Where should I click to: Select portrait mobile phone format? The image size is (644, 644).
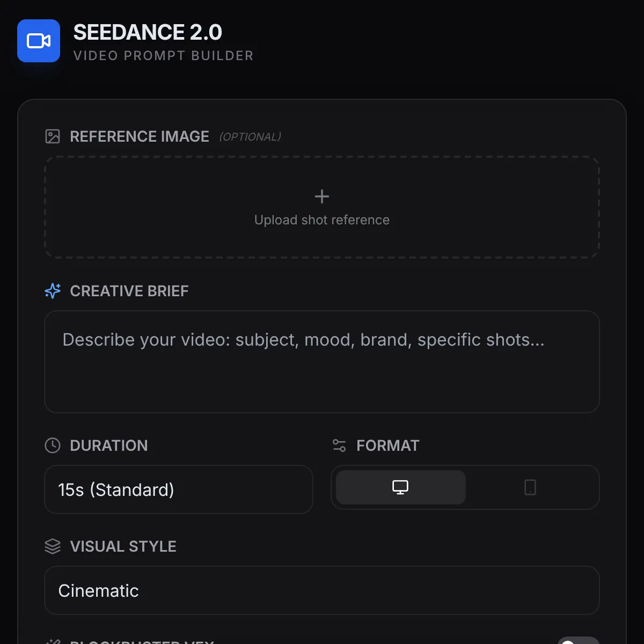tap(530, 487)
